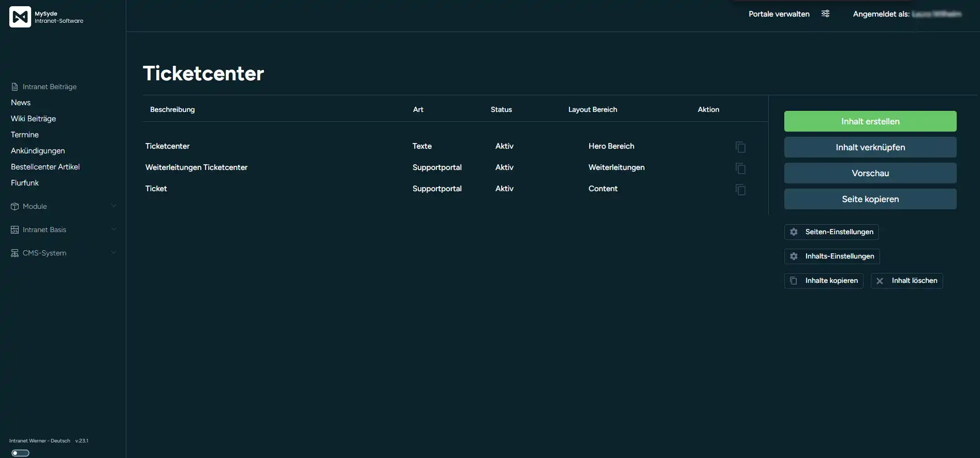Copy the Ticketcenter row via copy icon
This screenshot has height=458, width=980.
741,147
